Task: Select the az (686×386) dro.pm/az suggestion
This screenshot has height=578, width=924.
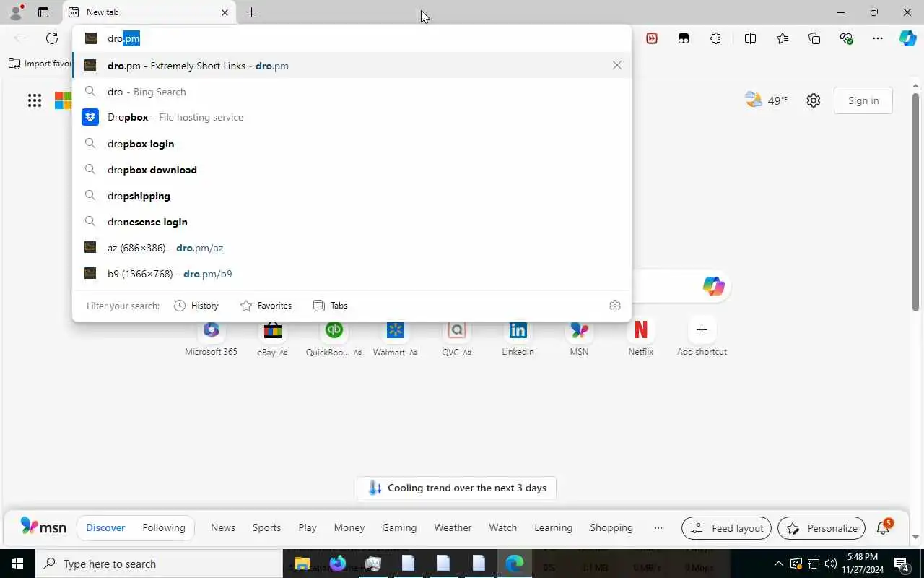Action: [x=352, y=248]
